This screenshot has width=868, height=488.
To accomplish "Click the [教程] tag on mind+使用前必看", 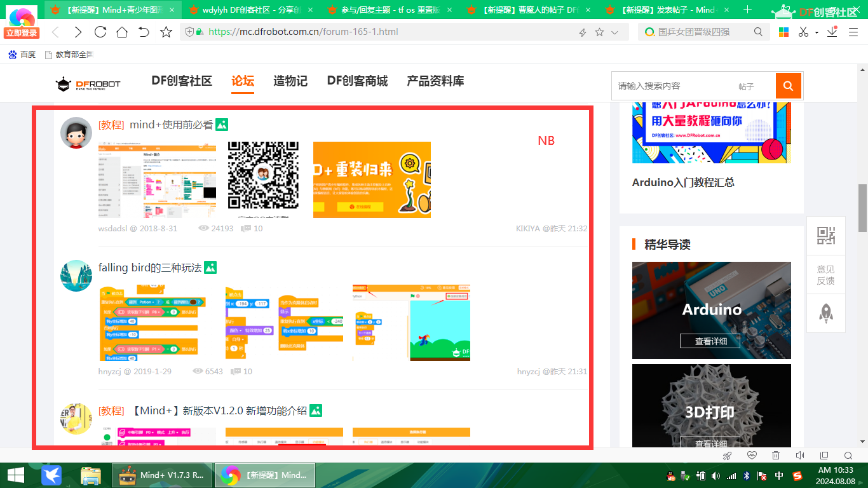I will coord(111,125).
